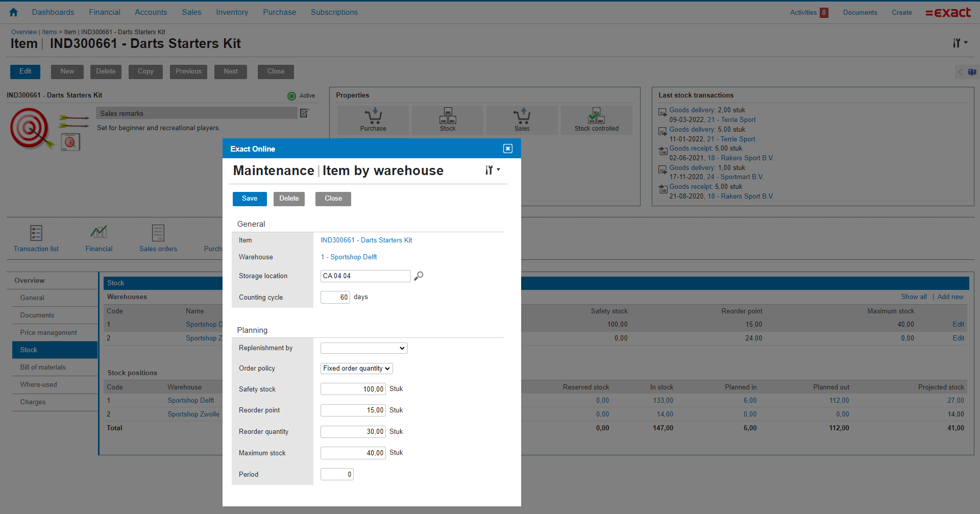Open storage location search magnifier
This screenshot has height=514, width=980.
click(419, 276)
